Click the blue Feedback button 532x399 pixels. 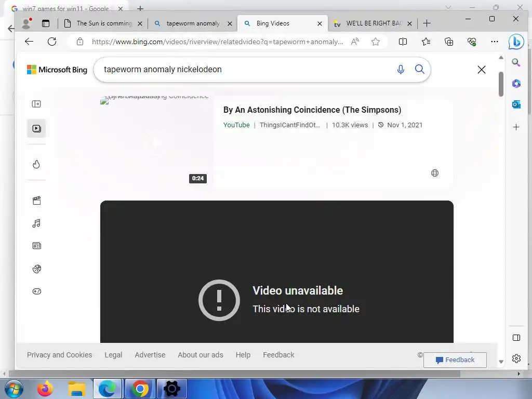[x=455, y=360]
